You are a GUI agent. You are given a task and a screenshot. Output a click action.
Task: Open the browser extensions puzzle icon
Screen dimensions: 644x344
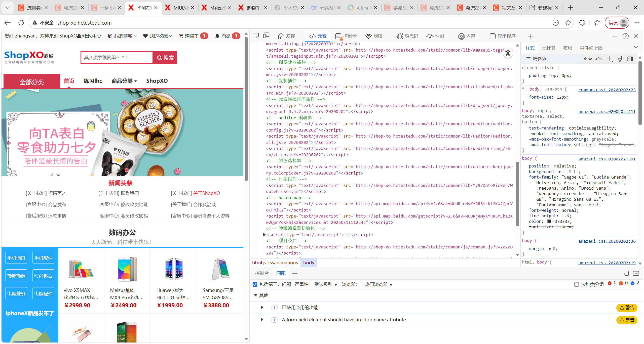(x=582, y=23)
